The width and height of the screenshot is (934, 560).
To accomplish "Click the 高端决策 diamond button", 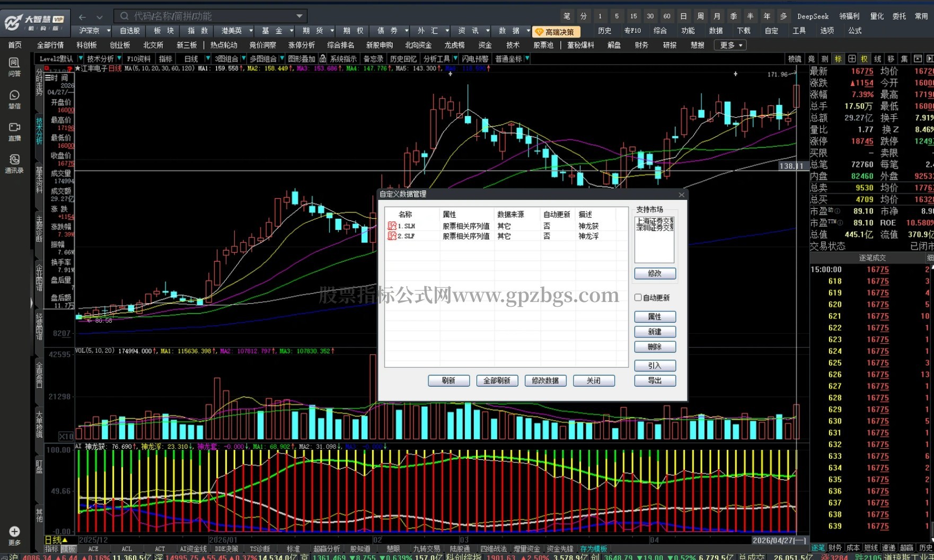I will [x=556, y=32].
